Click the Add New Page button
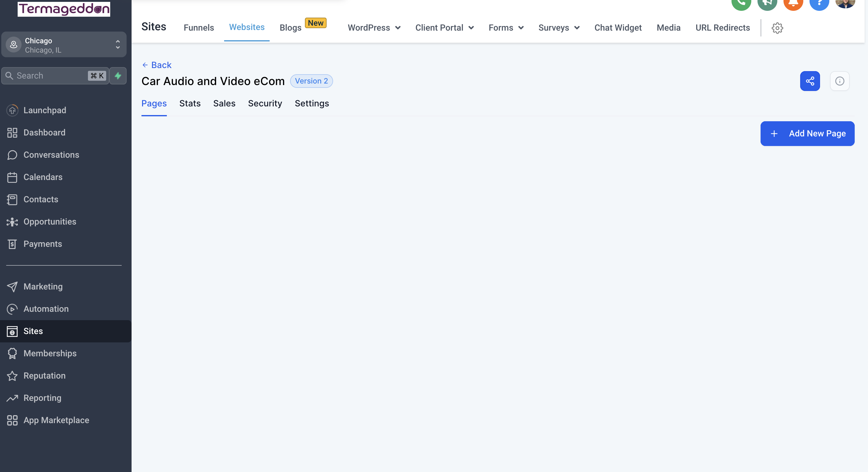 (x=807, y=134)
